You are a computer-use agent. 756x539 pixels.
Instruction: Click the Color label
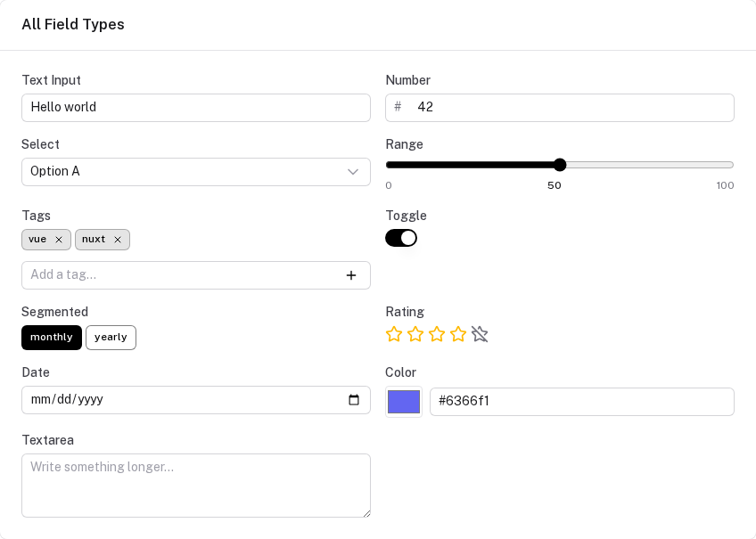(x=400, y=372)
